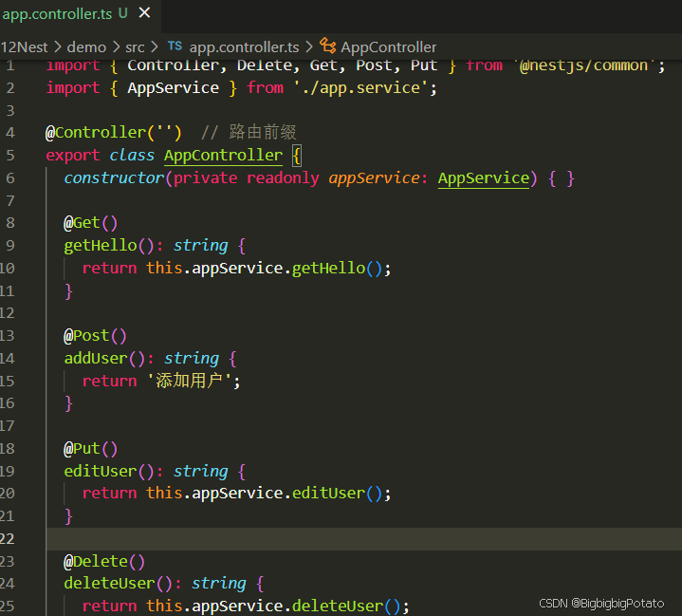Click the '添加用户' string literal
Image resolution: width=682 pixels, height=616 pixels.
pyautogui.click(x=190, y=381)
